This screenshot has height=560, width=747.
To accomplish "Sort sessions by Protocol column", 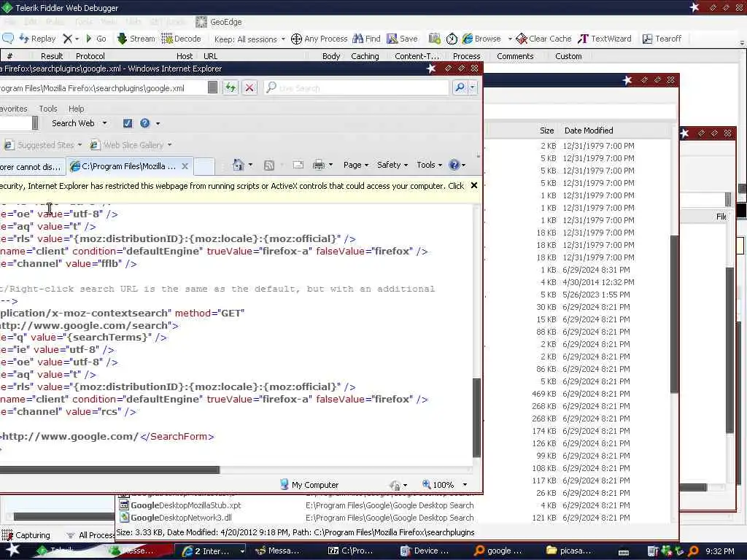I will coord(90,56).
